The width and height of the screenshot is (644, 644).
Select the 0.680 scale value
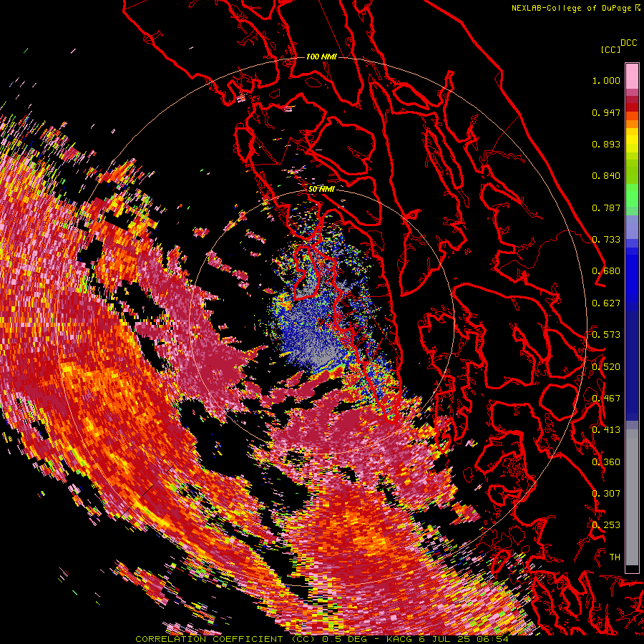(x=606, y=271)
